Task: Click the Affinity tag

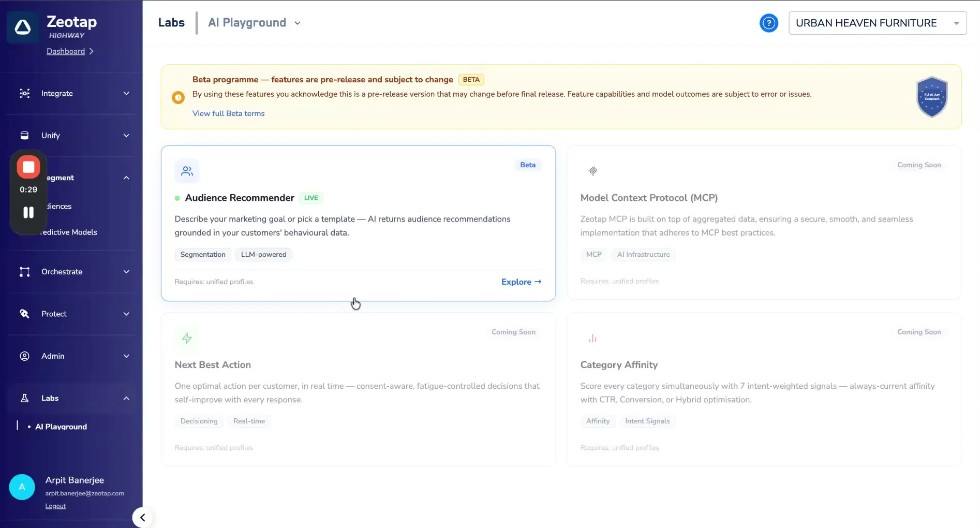Action: click(598, 421)
